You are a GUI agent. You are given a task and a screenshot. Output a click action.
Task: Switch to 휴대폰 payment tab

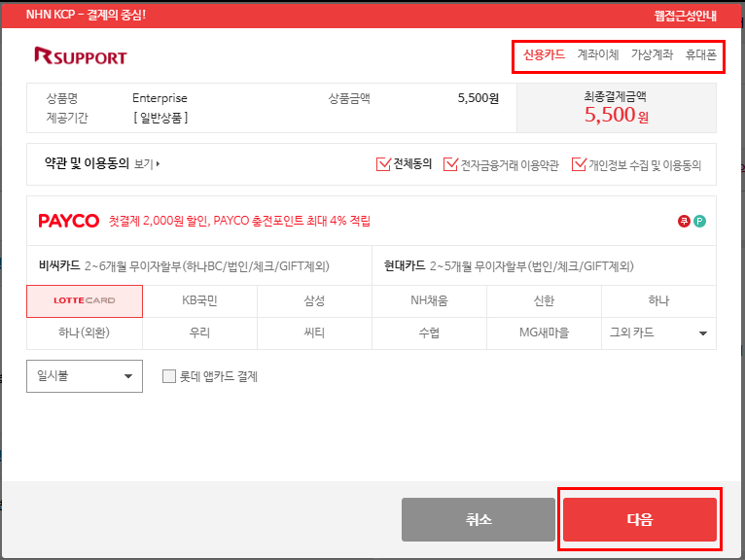point(700,54)
